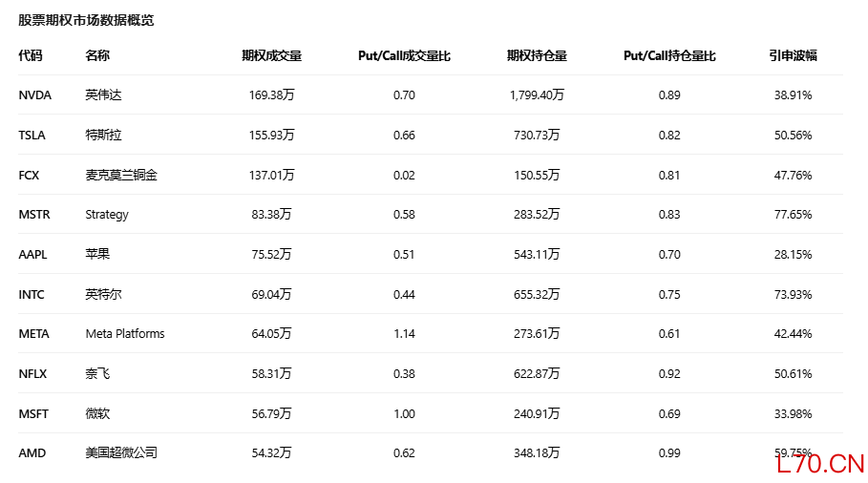Viewport: 868px width, 483px height.
Task: Select the 引申波幅 column header
Action: [x=793, y=56]
